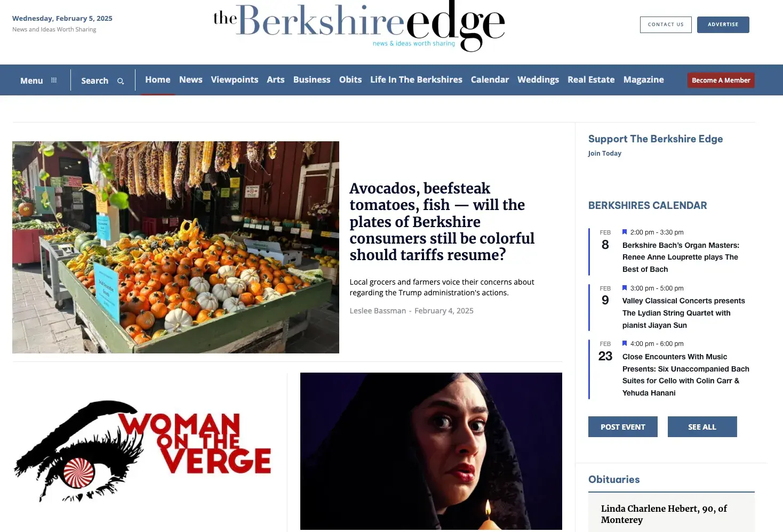This screenshot has height=532, width=783.
Task: Click the Post Event button
Action: [x=622, y=427]
